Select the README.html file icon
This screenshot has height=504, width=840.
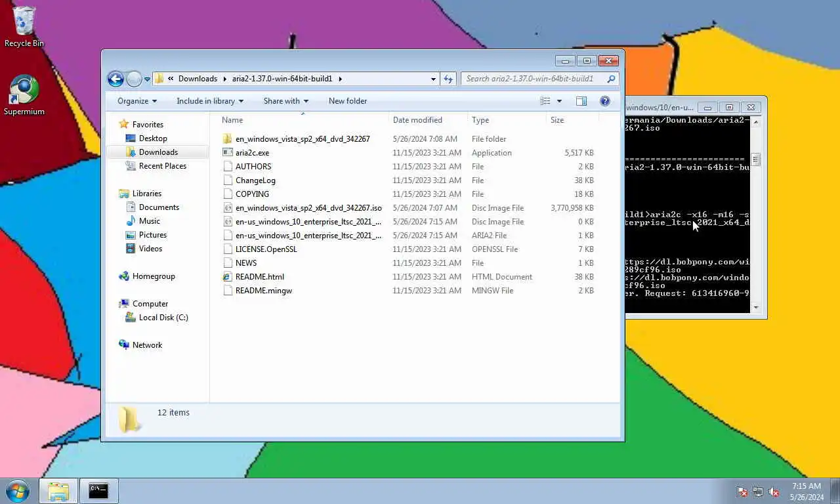point(228,277)
